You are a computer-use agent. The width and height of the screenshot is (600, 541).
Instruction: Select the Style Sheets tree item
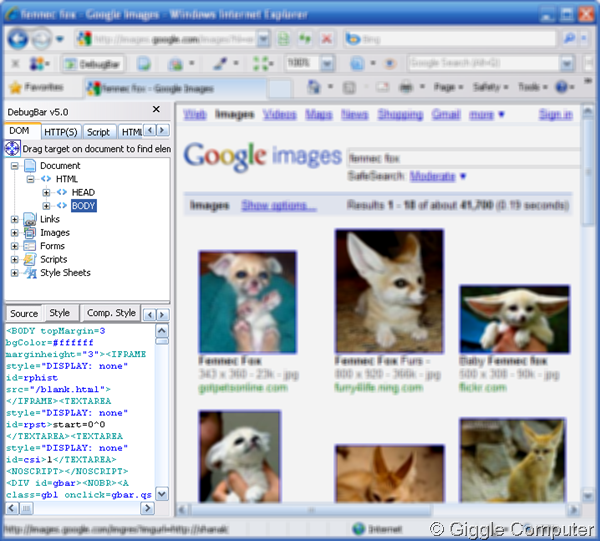coord(65,273)
